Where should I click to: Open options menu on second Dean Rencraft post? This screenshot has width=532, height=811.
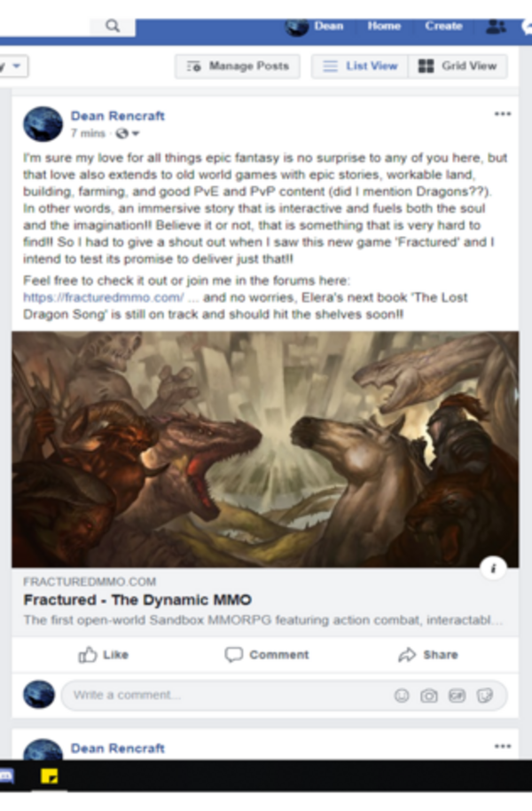coord(503,746)
